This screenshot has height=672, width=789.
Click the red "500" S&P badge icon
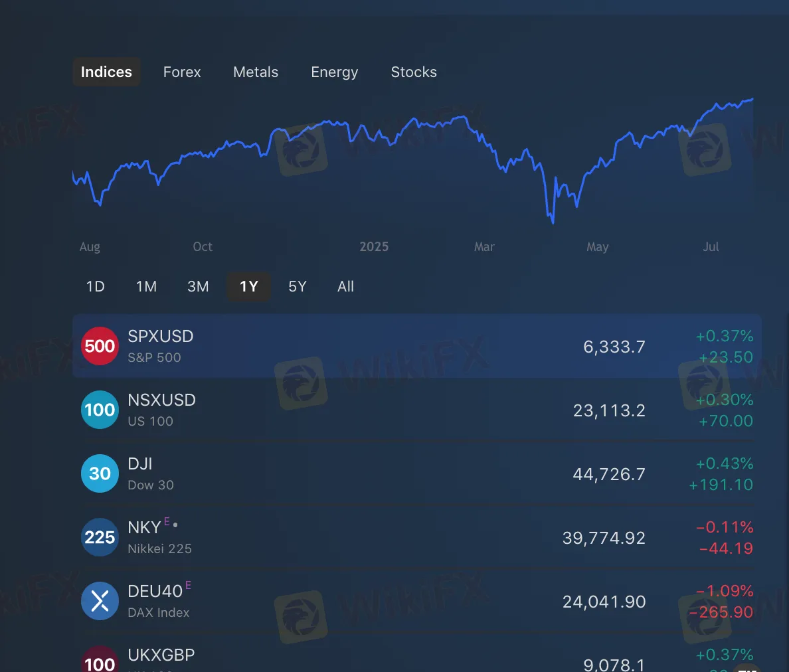(x=100, y=346)
